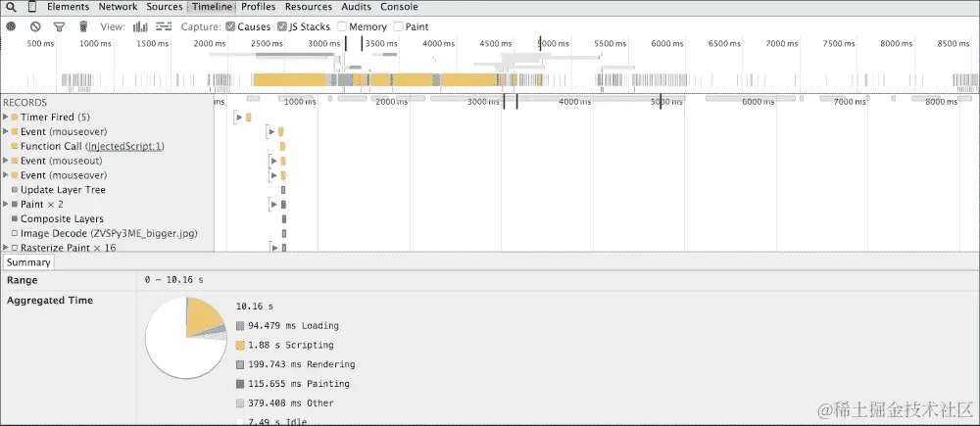
Task: Switch to the flame chart view icon
Action: (164, 26)
